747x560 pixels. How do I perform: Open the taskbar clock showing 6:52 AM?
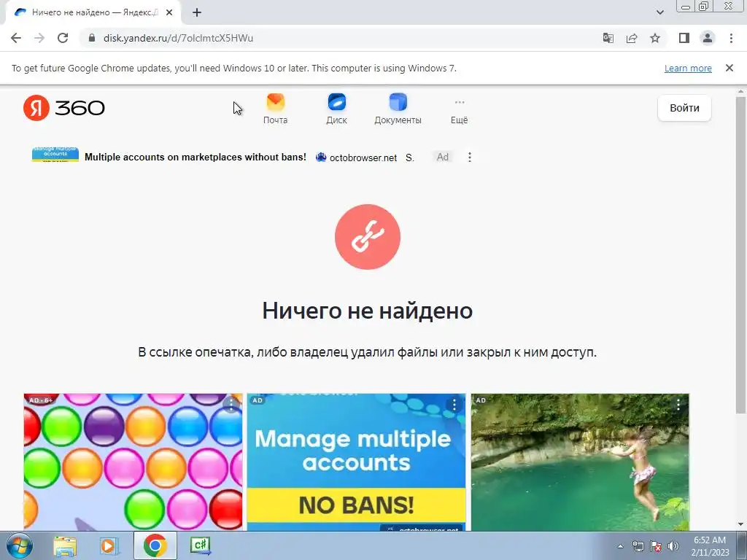(710, 546)
